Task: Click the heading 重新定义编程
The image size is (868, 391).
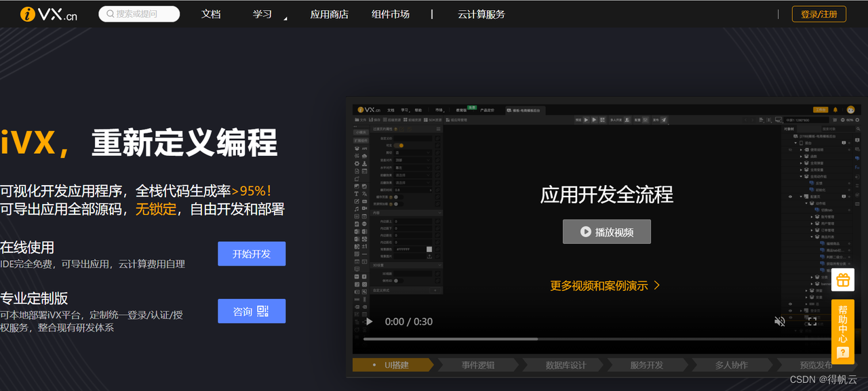Action: pos(184,143)
